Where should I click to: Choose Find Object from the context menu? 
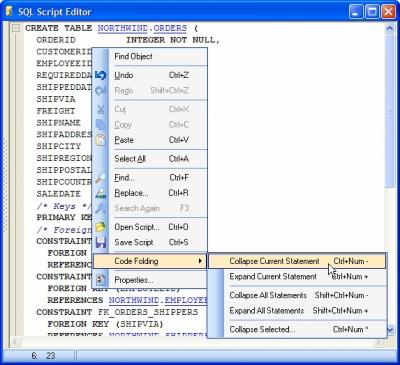coord(150,57)
